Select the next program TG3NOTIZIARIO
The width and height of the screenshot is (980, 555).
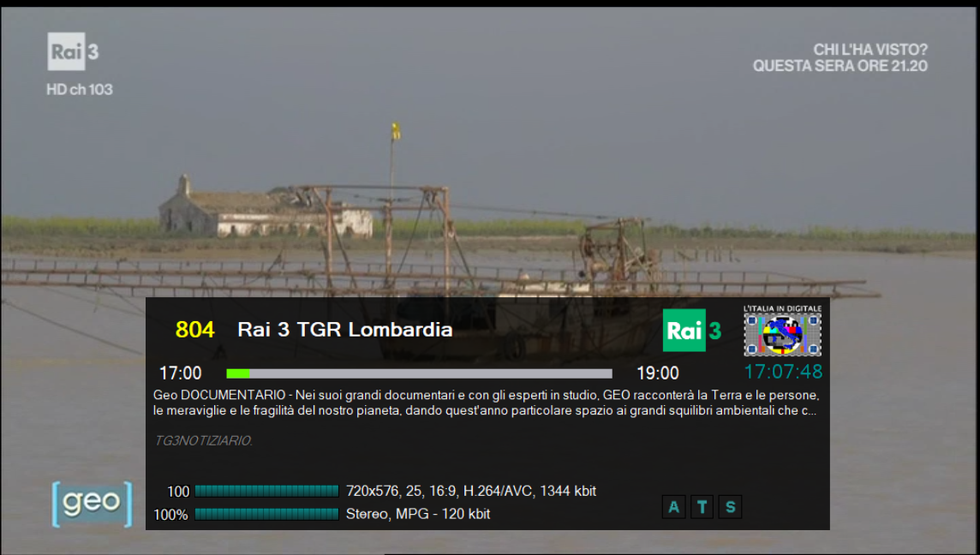[203, 440]
